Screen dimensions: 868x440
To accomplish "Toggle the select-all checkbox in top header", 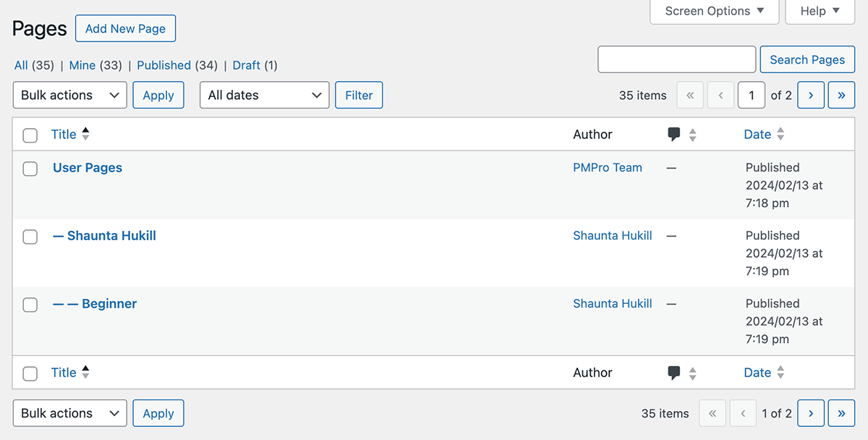I will 30,135.
